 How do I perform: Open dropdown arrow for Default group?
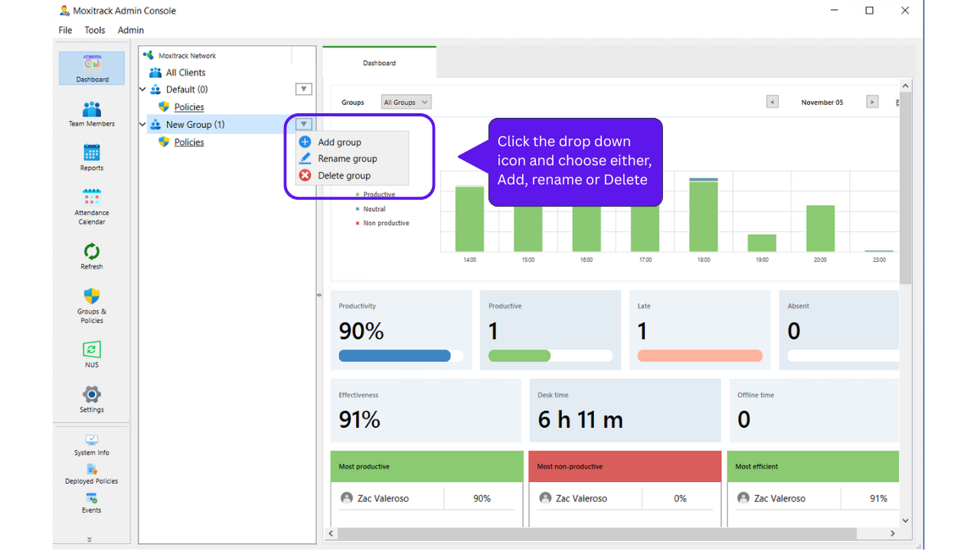click(x=304, y=90)
